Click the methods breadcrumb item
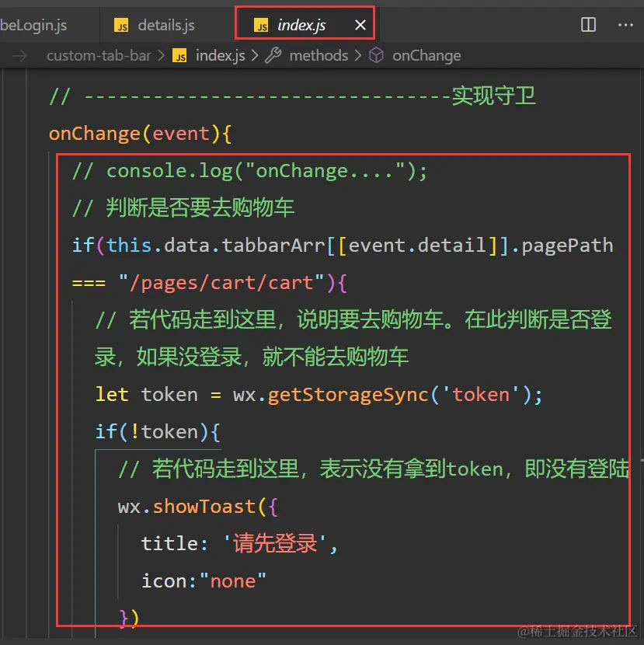This screenshot has width=644, height=645. 319,55
